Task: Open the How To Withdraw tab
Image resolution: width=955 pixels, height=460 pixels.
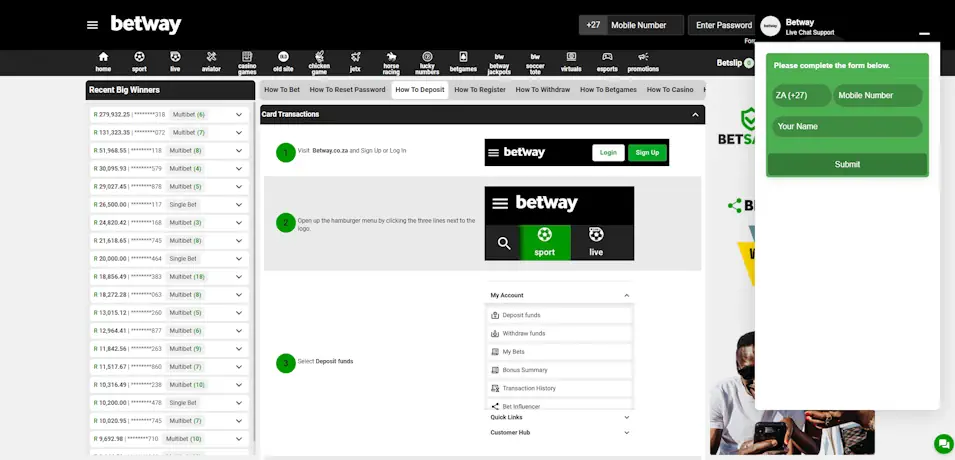Action: click(x=543, y=90)
